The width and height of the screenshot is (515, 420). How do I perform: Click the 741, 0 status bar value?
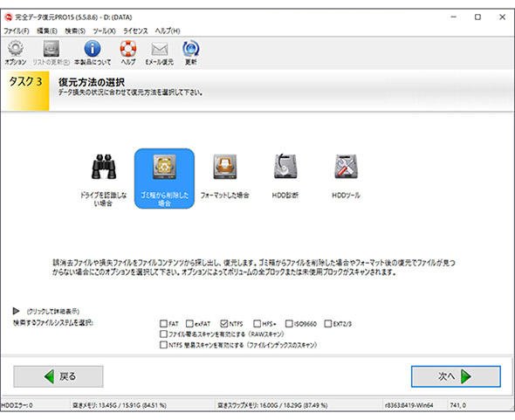coord(458,405)
